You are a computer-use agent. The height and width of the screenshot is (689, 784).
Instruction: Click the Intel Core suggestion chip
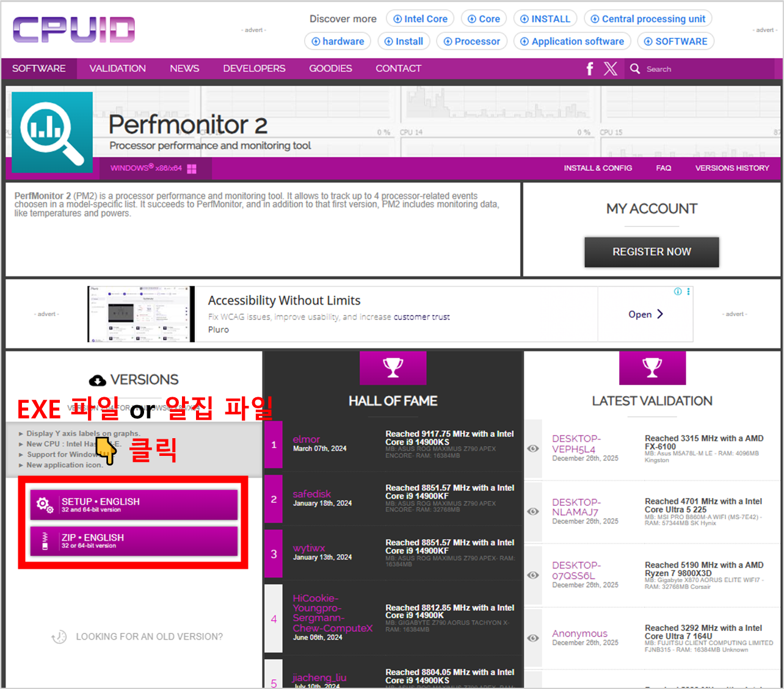[420, 19]
